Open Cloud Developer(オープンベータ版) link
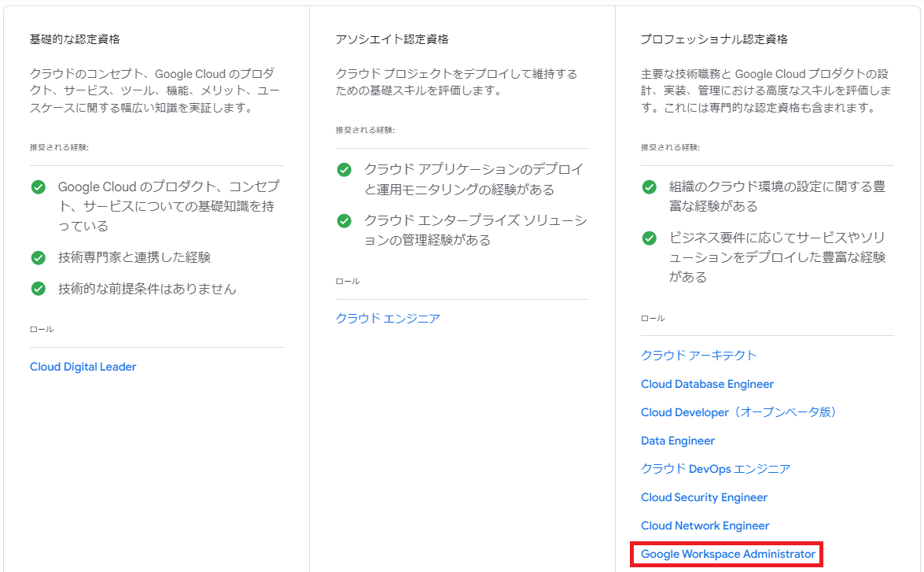The image size is (924, 572). coord(741,412)
